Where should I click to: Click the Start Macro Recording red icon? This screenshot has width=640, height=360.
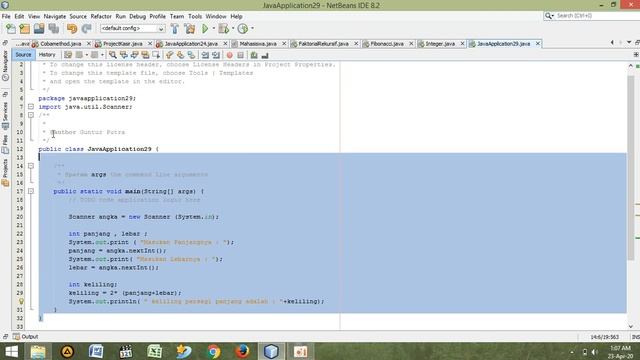point(230,55)
